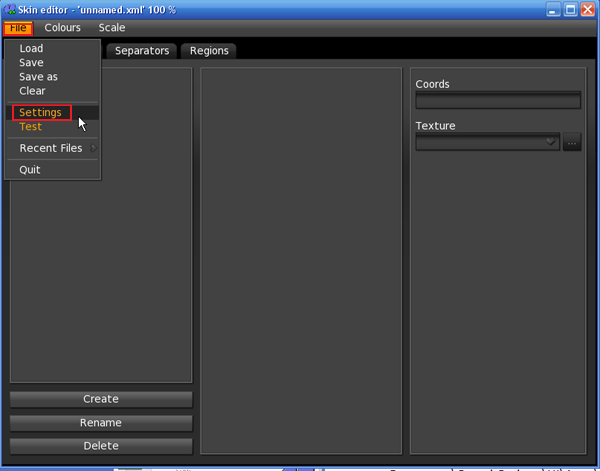The width and height of the screenshot is (600, 471).
Task: Open the Texture dropdown
Action: (488, 142)
